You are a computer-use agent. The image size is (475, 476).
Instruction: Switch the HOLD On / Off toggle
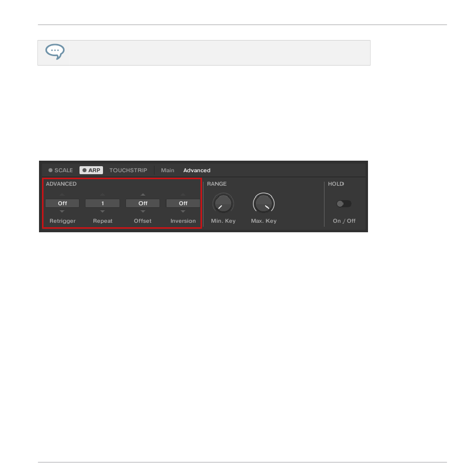(344, 204)
